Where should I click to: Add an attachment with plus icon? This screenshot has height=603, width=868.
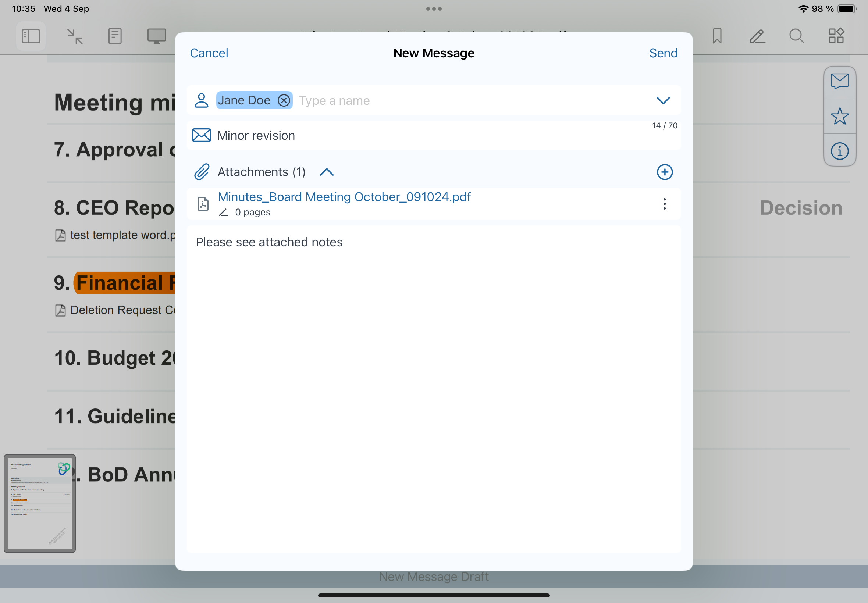(x=664, y=172)
